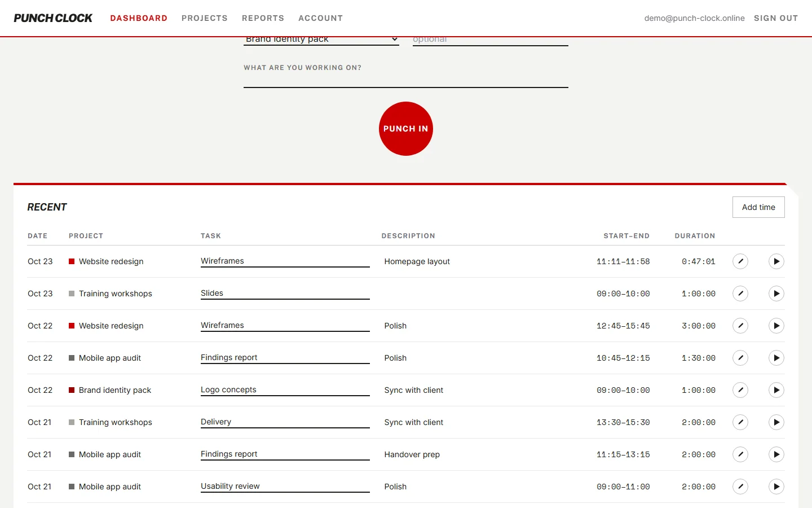The image size is (812, 508).
Task: Open the Dashboard tab
Action: 139,18
